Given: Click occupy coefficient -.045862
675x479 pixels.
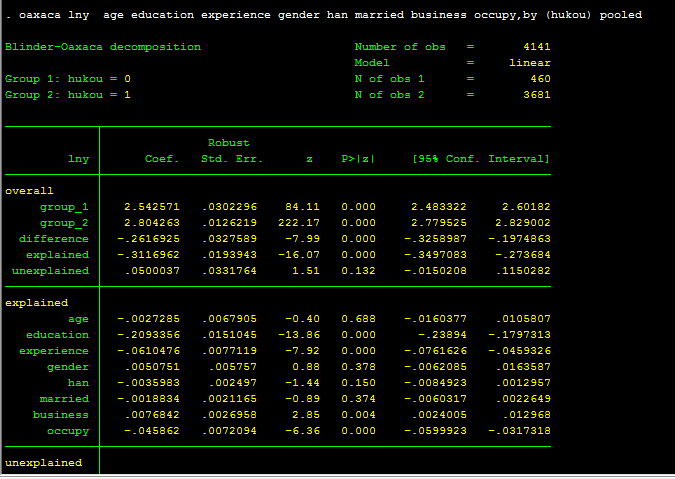Looking at the screenshot, I should 152,430.
